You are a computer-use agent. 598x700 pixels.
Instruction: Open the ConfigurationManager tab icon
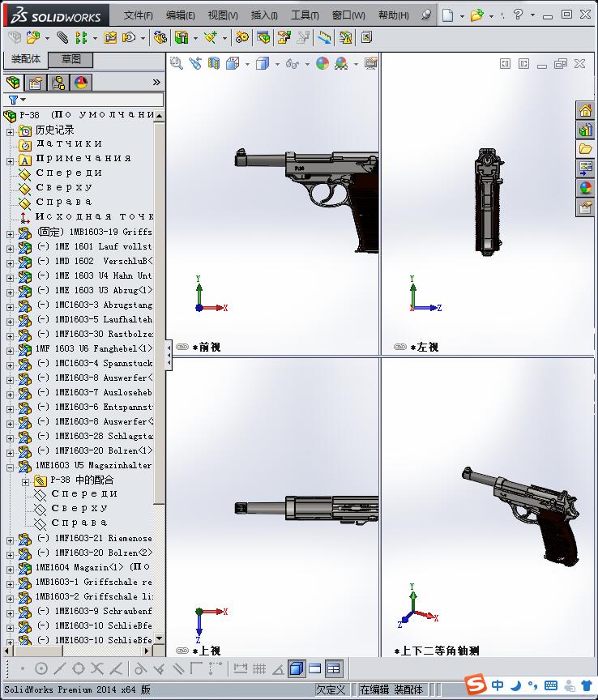[x=58, y=83]
